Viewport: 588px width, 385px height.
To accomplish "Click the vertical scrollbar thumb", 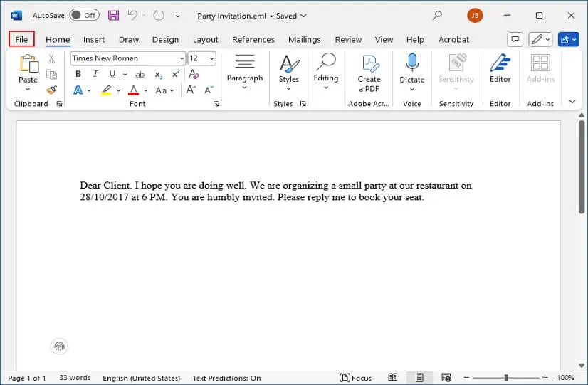I will (x=582, y=167).
